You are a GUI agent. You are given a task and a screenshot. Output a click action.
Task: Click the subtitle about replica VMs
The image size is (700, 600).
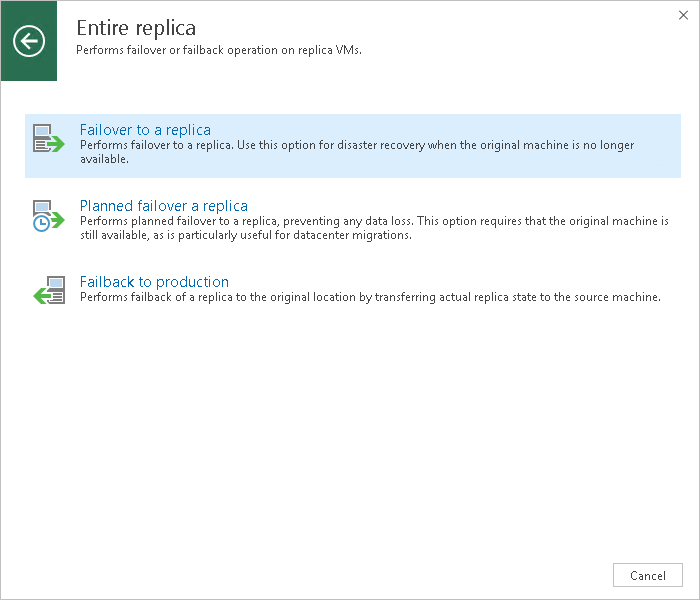click(x=219, y=49)
